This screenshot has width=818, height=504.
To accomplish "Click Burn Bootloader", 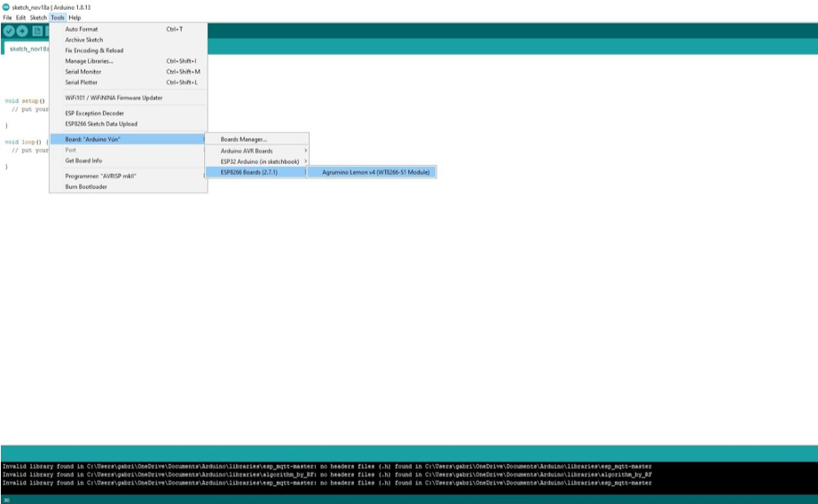I will point(129,187).
